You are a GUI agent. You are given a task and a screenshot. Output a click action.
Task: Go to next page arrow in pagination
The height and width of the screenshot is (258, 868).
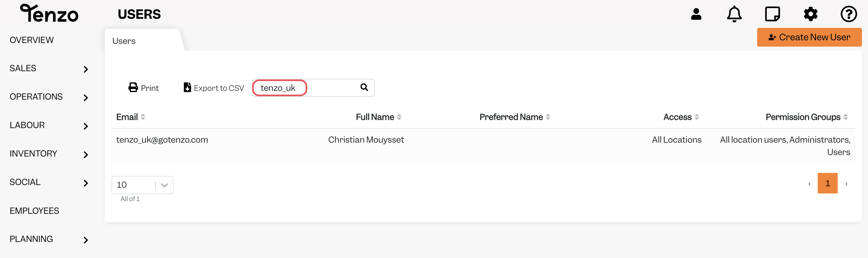pos(846,184)
